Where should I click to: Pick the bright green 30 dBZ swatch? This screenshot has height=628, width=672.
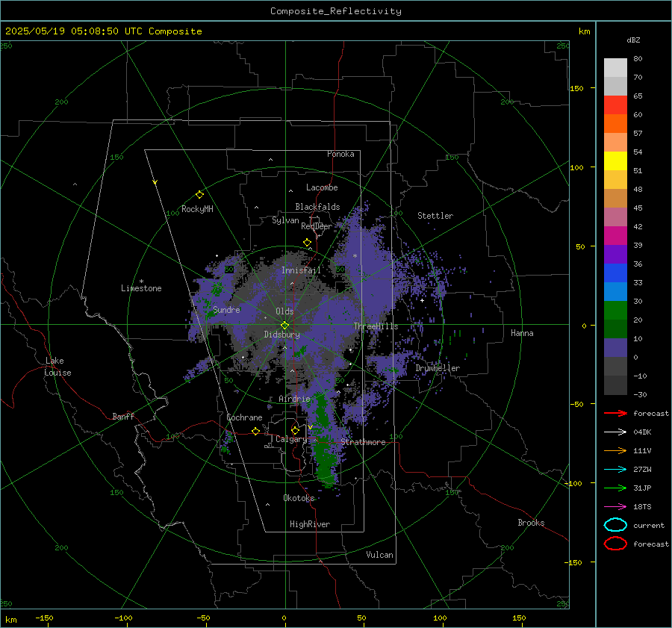615,310
